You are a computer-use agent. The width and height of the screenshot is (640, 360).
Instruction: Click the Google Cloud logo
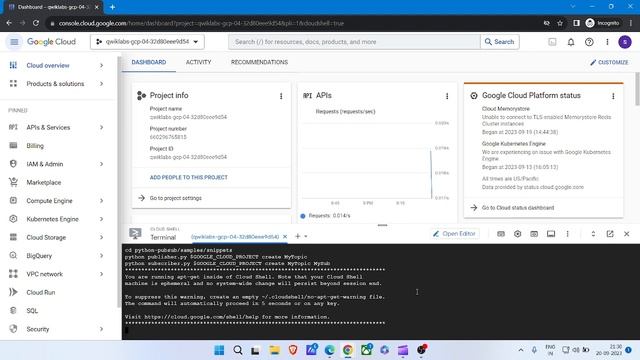51,42
